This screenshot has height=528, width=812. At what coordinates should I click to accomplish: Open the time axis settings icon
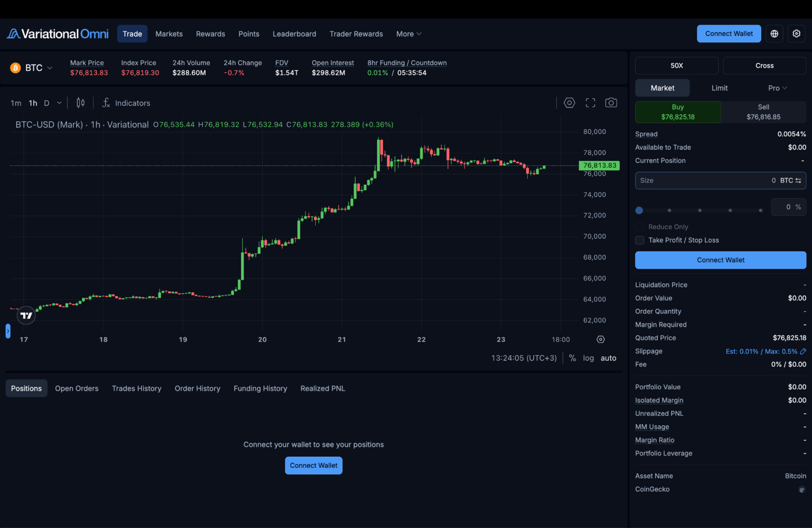coord(600,339)
